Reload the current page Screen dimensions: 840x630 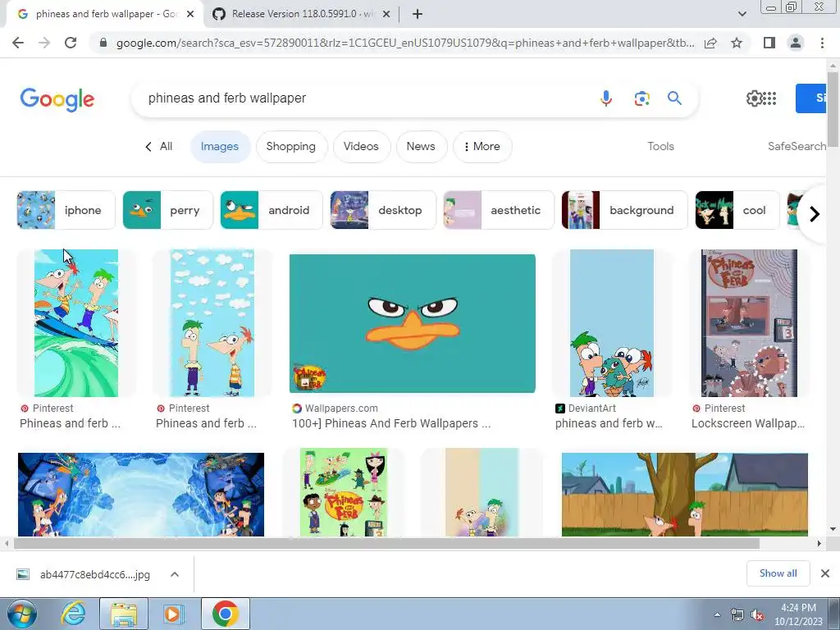(71, 43)
